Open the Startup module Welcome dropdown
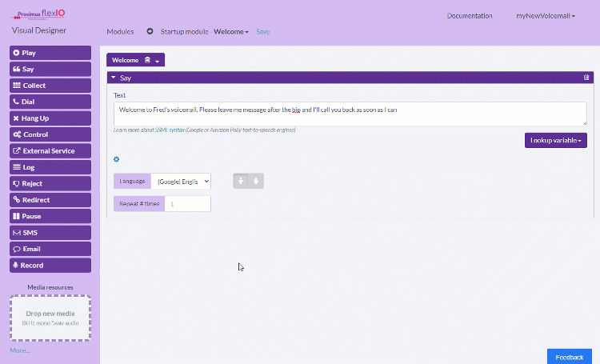600x364 pixels. pyautogui.click(x=230, y=32)
